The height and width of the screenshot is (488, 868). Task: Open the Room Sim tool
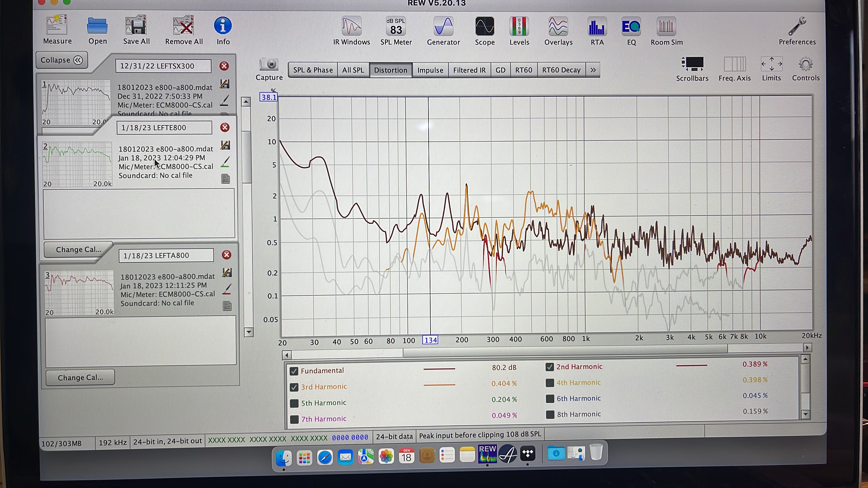[666, 26]
